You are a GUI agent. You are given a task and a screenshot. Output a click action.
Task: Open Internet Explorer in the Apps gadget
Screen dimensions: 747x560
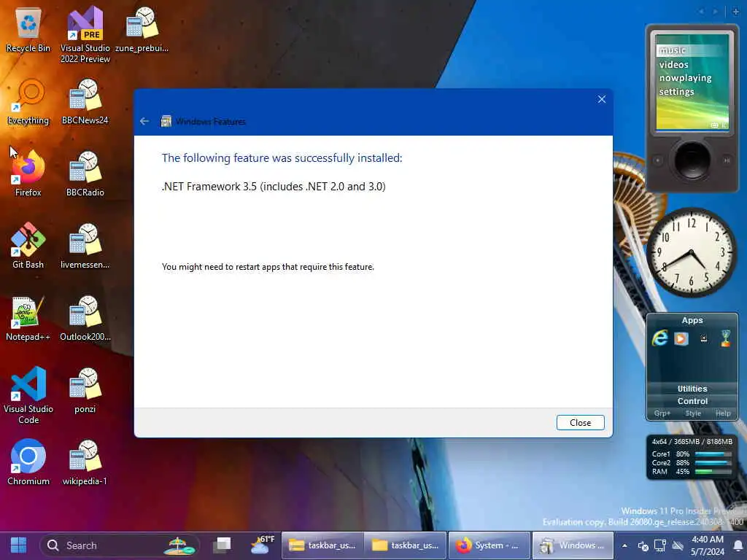(659, 338)
